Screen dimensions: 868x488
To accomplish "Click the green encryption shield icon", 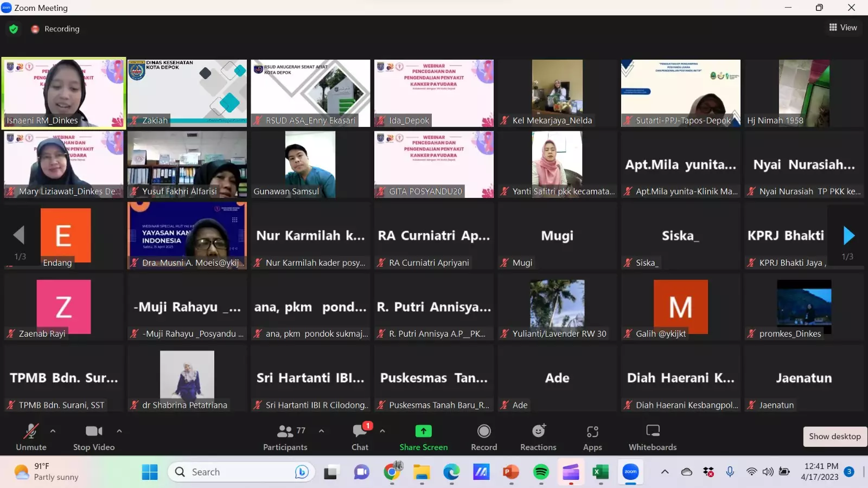I will coord(14,29).
